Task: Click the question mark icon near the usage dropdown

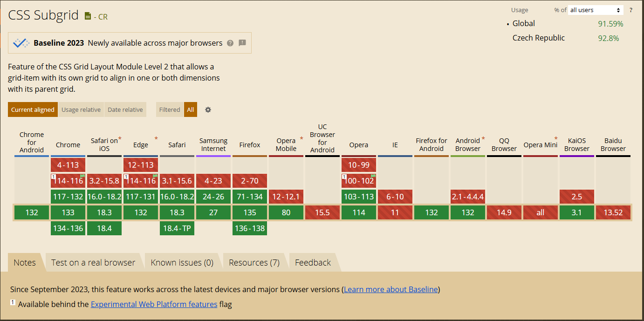Action: point(630,10)
